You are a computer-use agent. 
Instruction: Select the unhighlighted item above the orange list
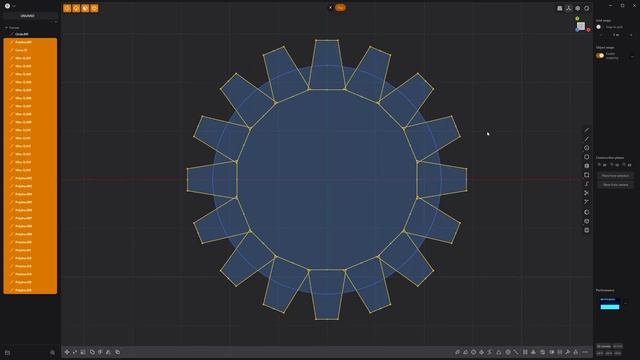pyautogui.click(x=30, y=34)
